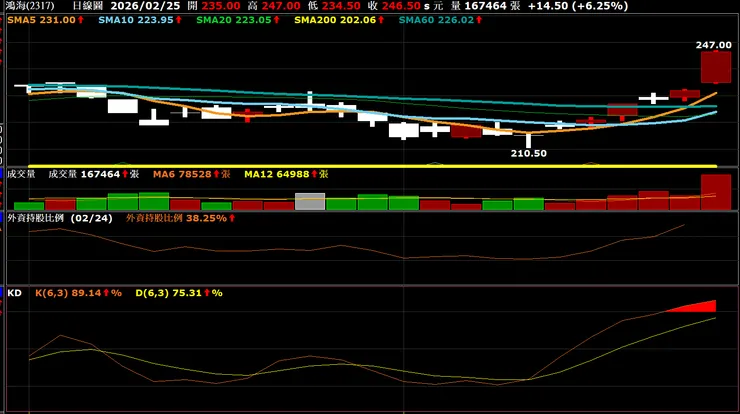740x414 pixels.
Task: Click the header high price 247.00
Action: tap(280, 6)
